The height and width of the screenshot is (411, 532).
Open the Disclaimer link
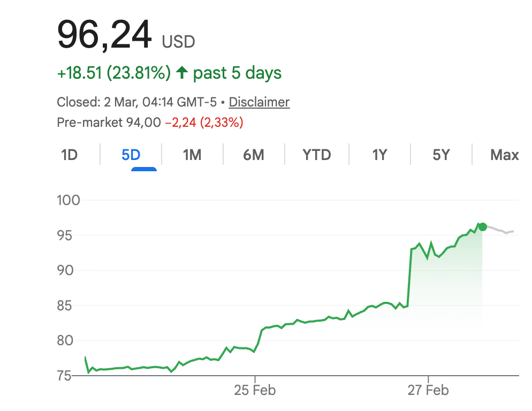[x=259, y=102]
